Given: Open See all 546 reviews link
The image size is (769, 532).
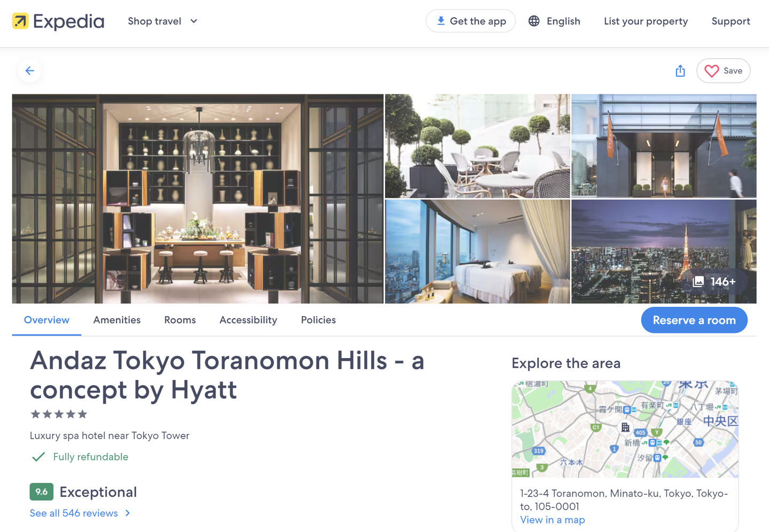Looking at the screenshot, I should 74,513.
